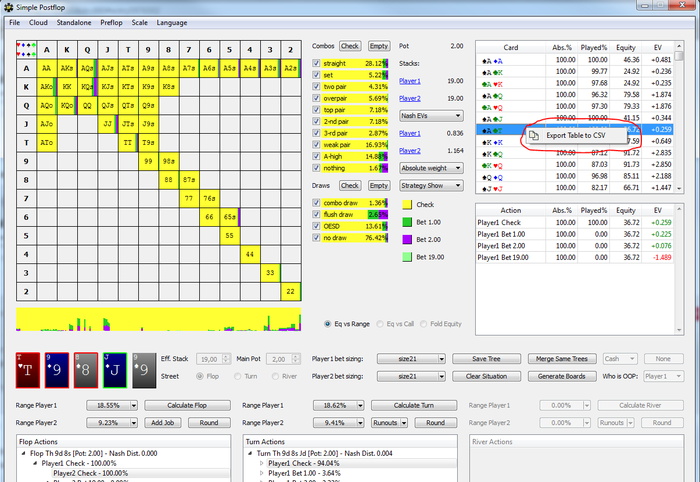Toggle the two pair checkbox
Viewport: 700px width, 482px height.
[x=317, y=87]
